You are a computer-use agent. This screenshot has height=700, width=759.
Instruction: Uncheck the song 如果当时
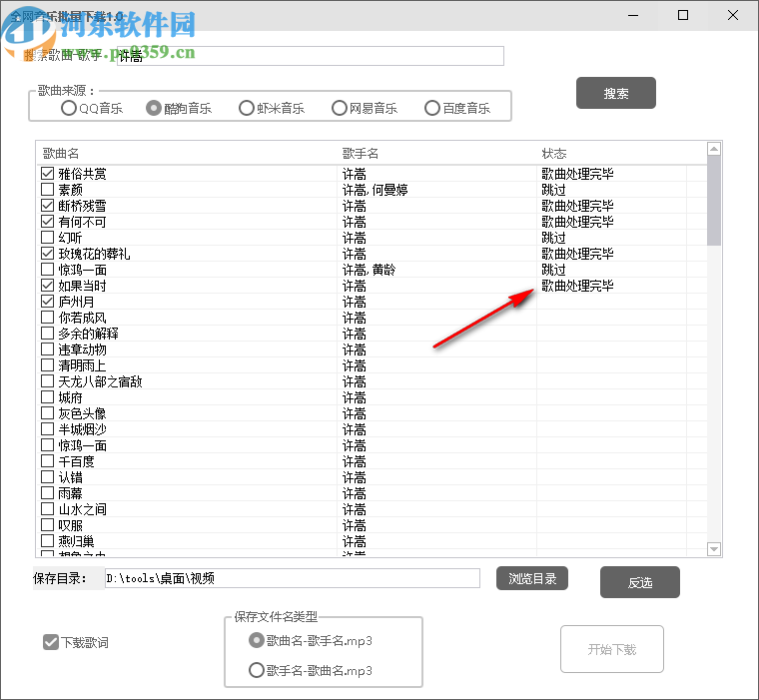point(48,286)
